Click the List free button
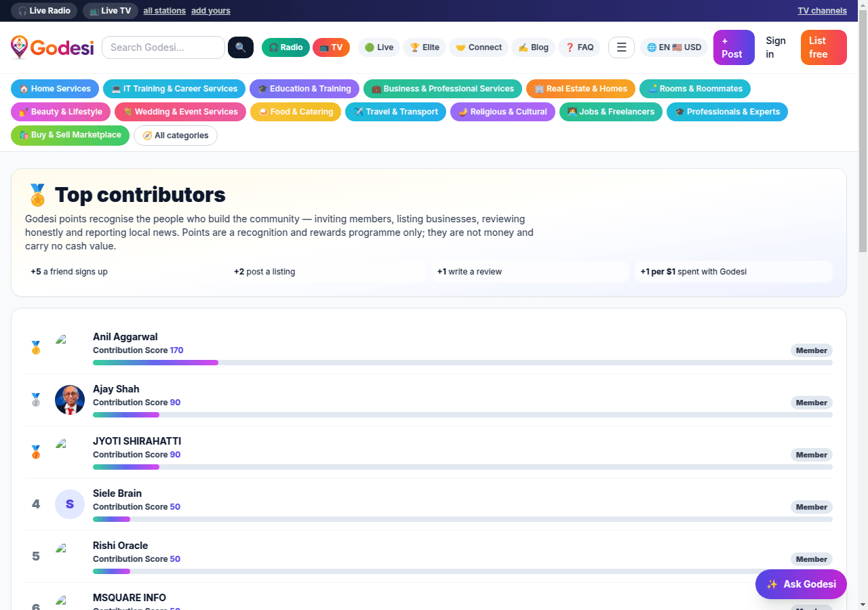This screenshot has height=610, width=868. (x=824, y=47)
